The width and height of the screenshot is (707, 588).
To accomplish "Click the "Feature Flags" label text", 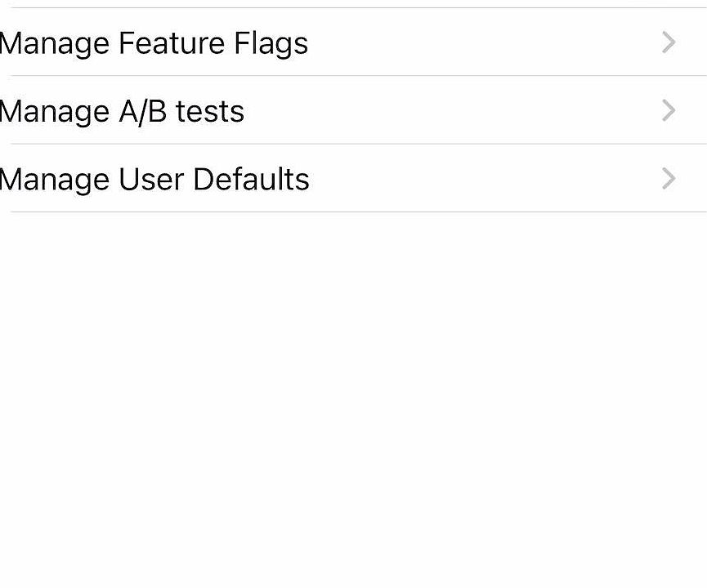I will click(213, 42).
